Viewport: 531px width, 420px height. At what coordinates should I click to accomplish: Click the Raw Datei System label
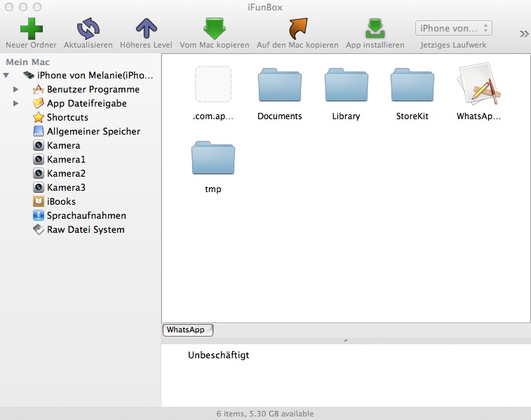(x=86, y=229)
